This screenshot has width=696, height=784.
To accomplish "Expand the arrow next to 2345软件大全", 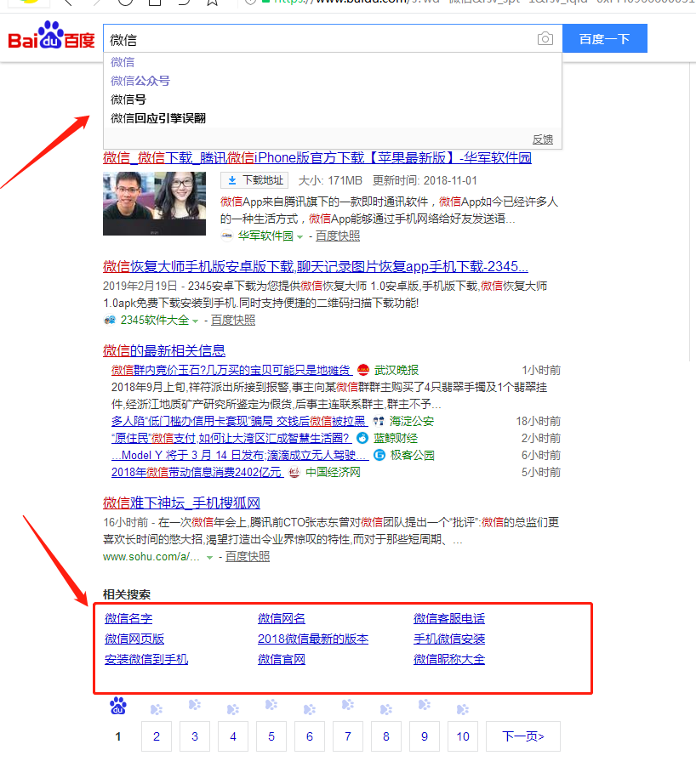I will click(195, 321).
